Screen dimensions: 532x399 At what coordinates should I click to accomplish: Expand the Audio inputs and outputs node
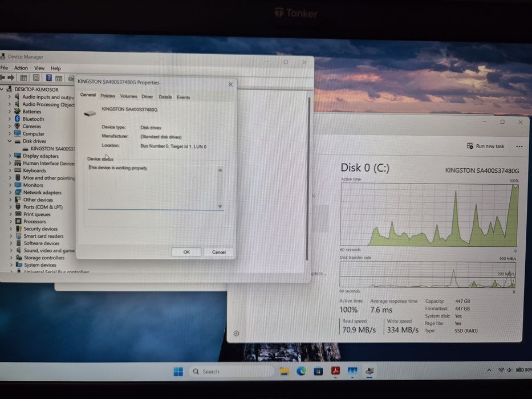(x=10, y=97)
